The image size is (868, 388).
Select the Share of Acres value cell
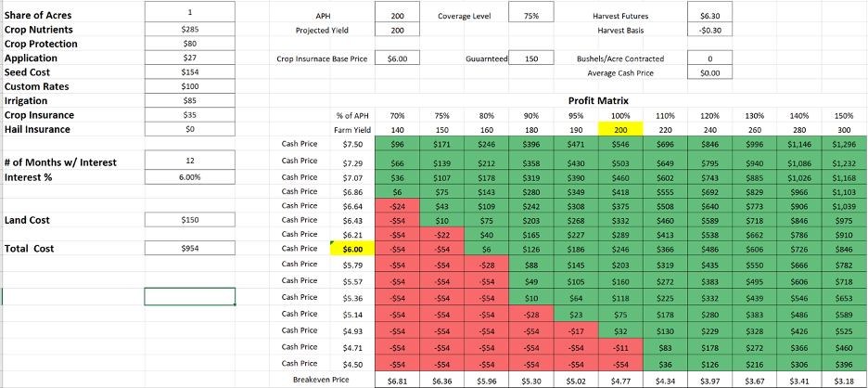[189, 14]
